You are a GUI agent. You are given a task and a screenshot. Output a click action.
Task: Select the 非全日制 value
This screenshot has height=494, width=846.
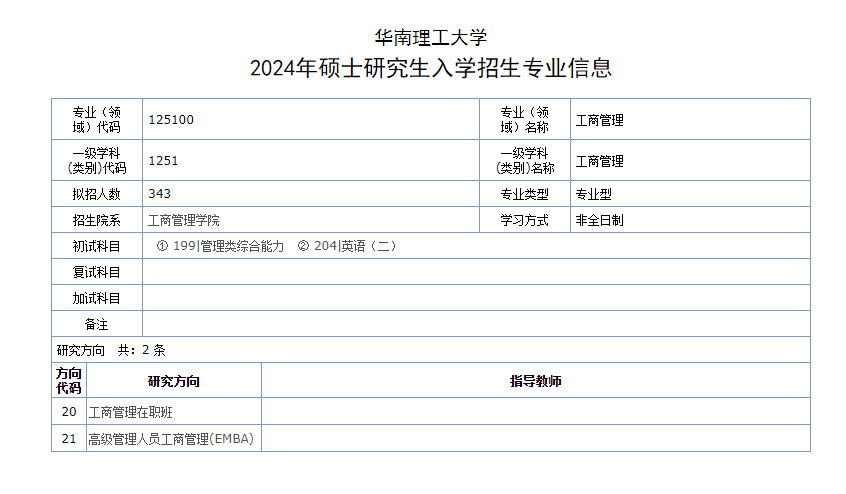pyautogui.click(x=599, y=220)
